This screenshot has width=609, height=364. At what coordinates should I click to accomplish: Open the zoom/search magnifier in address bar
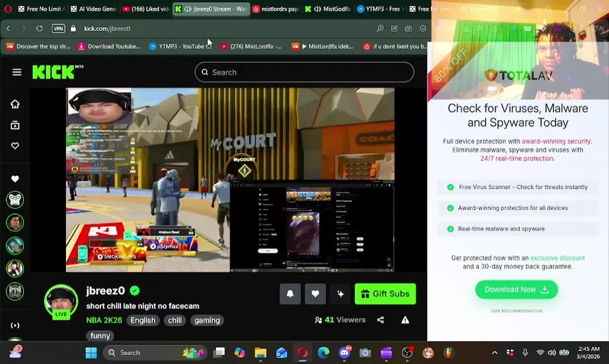380,28
